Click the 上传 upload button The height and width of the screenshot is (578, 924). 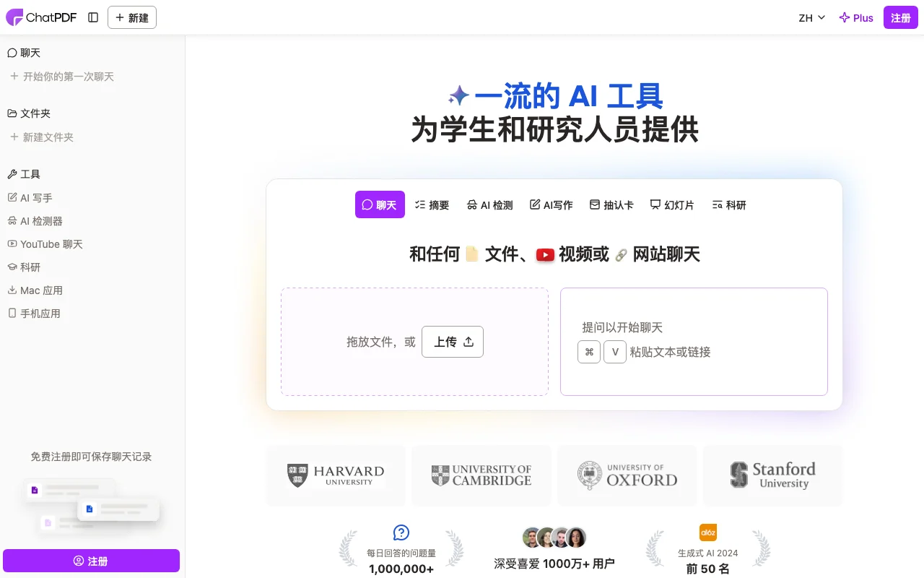[453, 342]
